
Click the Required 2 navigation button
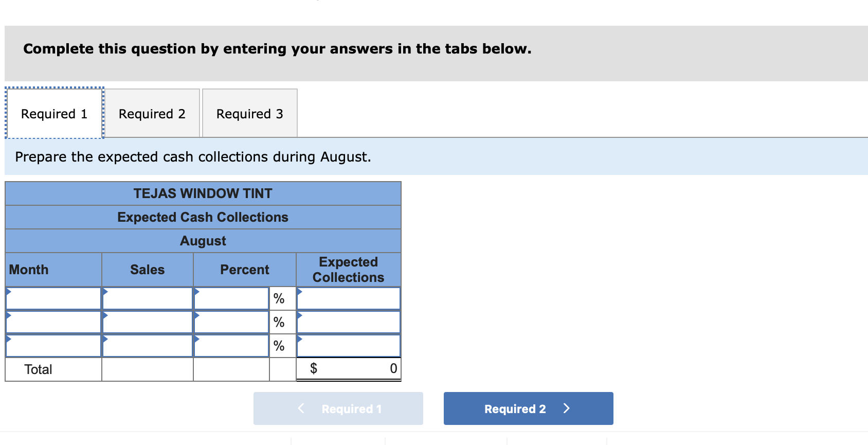click(528, 408)
